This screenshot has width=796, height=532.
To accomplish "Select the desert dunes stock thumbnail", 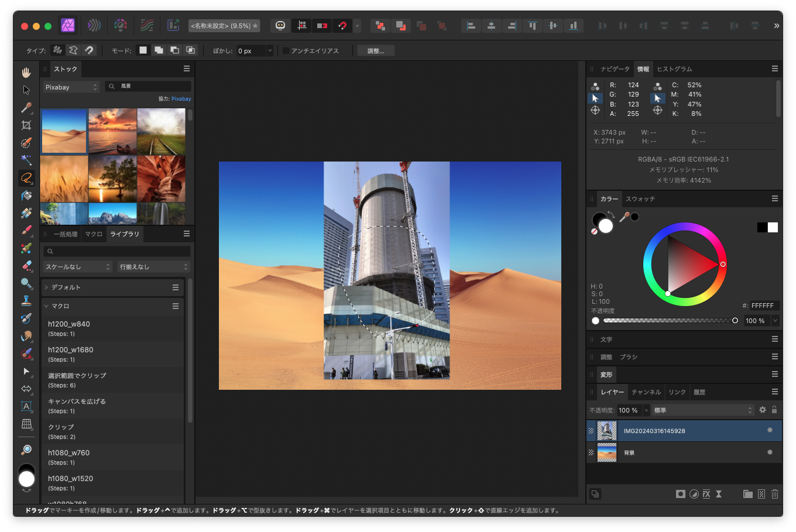I will click(64, 131).
